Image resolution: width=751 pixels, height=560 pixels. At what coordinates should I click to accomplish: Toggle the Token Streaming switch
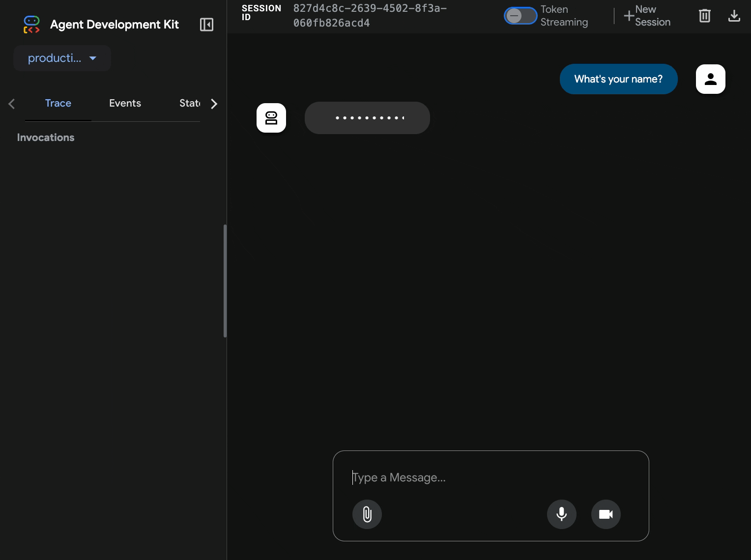(520, 16)
